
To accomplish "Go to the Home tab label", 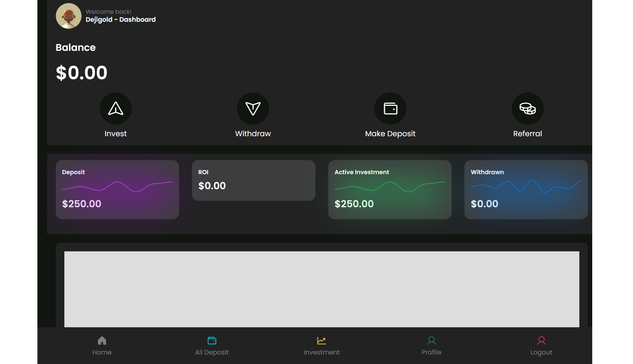I will [x=102, y=352].
